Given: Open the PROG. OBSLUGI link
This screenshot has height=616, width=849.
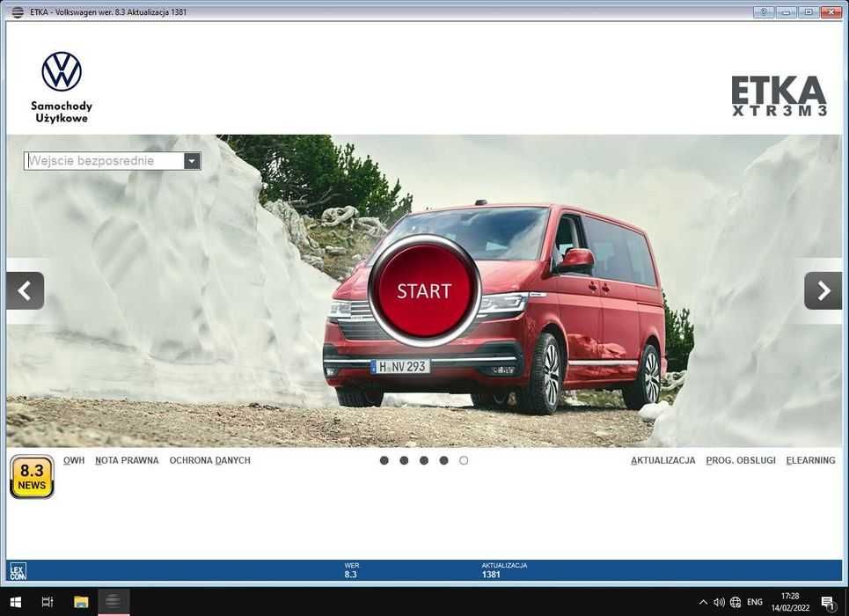Looking at the screenshot, I should click(741, 460).
